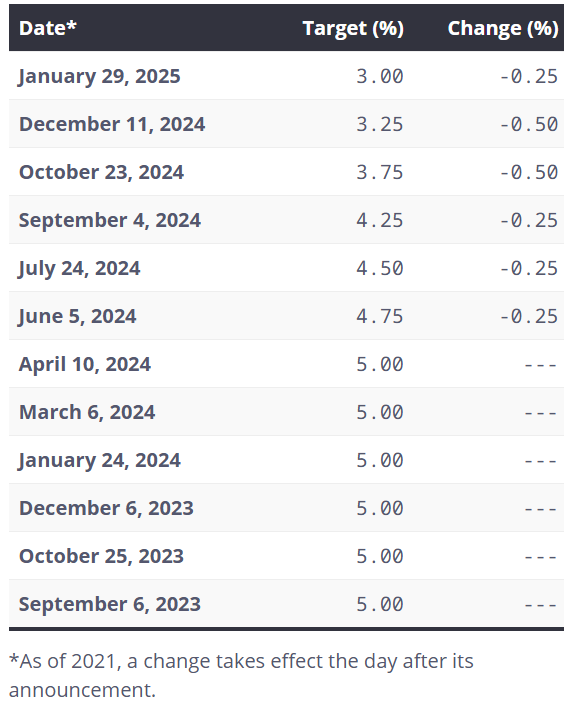Click the 3.25 target rate value
The height and width of the screenshot is (709, 568).
(379, 124)
